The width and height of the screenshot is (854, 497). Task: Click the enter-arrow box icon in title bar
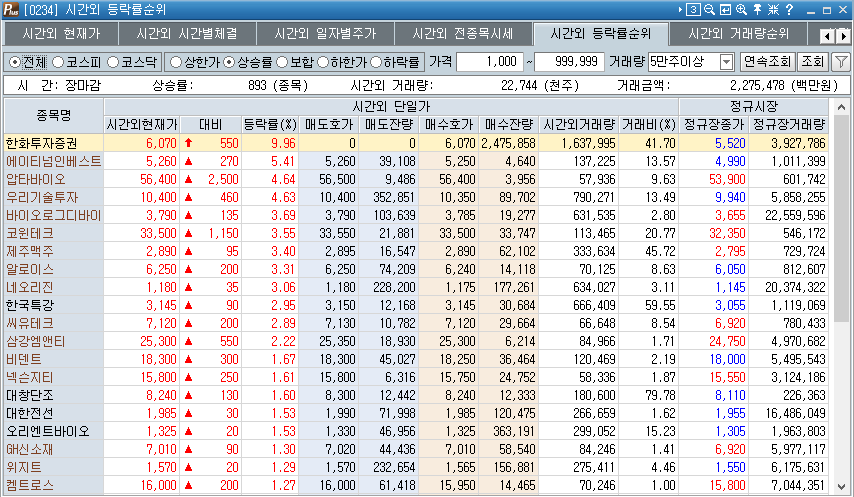pos(725,10)
